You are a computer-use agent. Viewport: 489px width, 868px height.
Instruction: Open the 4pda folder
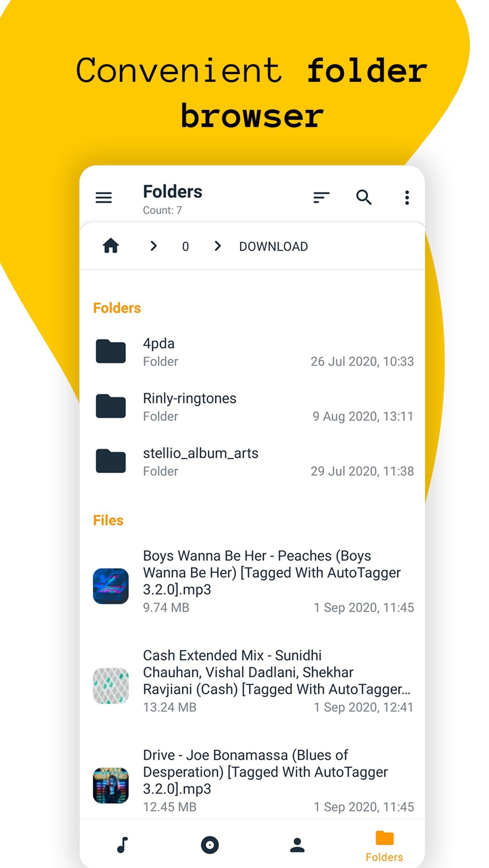coord(252,352)
